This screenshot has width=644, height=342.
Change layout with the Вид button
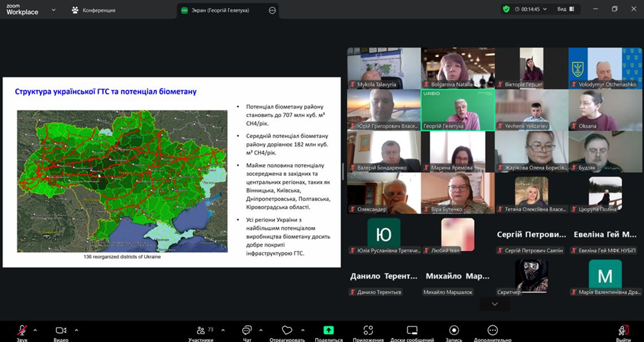pyautogui.click(x=564, y=10)
